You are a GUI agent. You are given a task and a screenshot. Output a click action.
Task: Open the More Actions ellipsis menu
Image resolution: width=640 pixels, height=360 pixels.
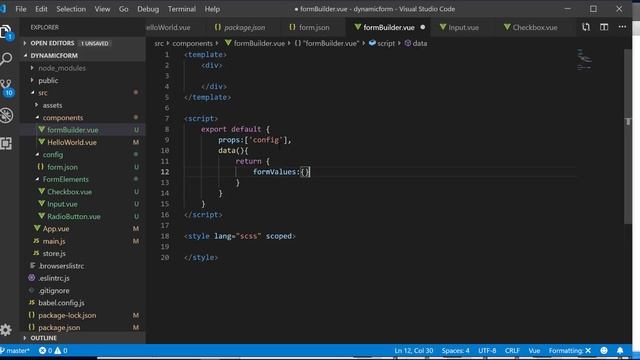[x=622, y=27]
